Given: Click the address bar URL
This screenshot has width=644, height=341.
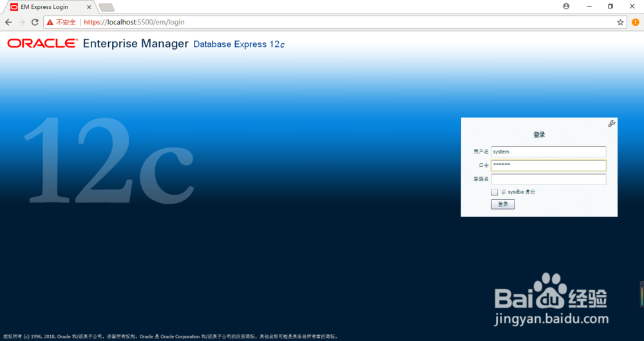Looking at the screenshot, I should click(x=134, y=22).
